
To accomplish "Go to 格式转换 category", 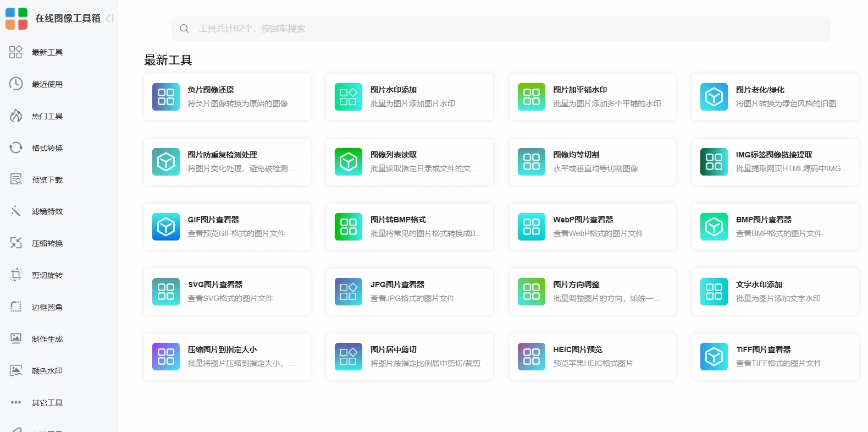I will 47,148.
